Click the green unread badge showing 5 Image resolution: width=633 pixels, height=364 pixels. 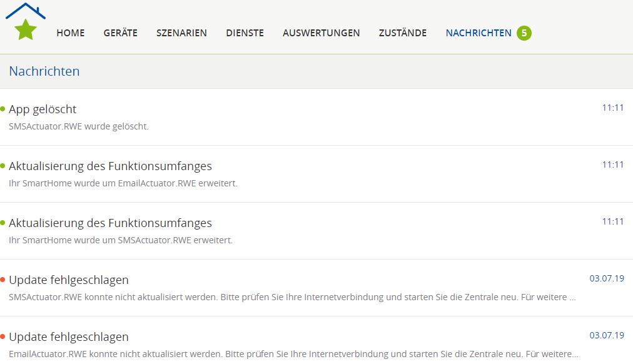point(524,33)
